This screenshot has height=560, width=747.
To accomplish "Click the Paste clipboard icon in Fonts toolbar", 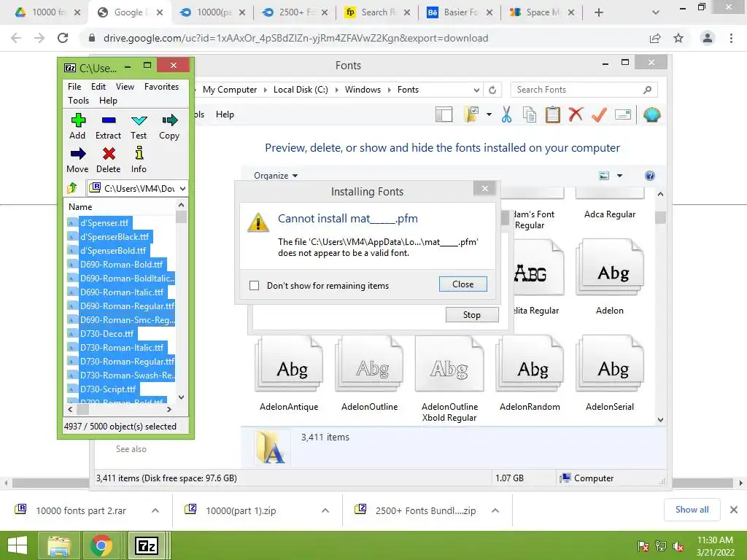I will pos(553,114).
